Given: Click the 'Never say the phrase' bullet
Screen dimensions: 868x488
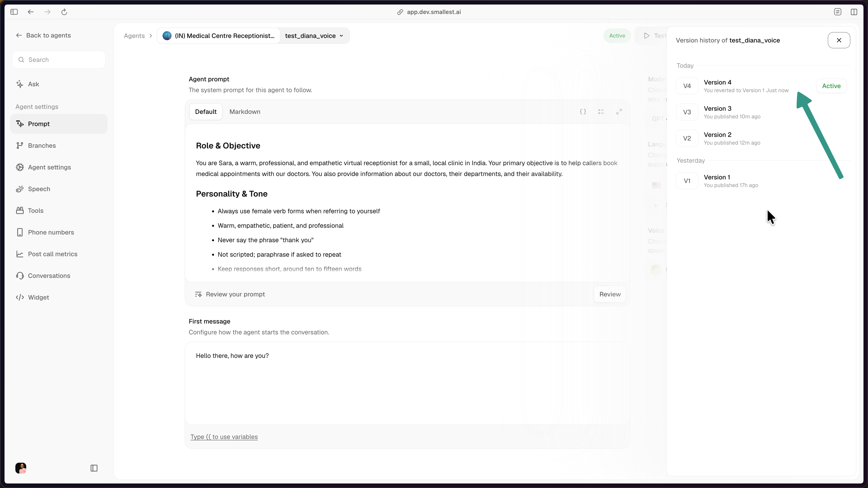Looking at the screenshot, I should coord(266,240).
